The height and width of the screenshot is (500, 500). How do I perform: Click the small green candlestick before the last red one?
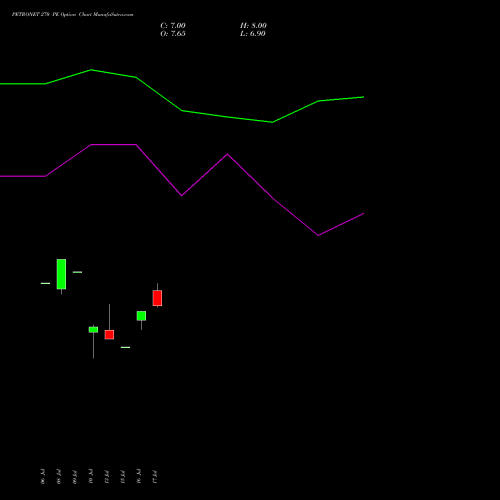[141, 316]
